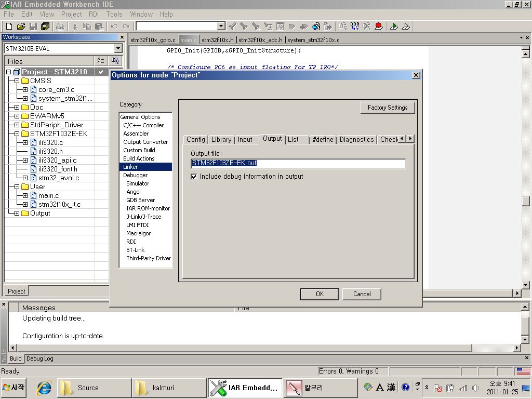This screenshot has height=399, width=532.
Task: Click Messages pane horizontal scrollbar left arrow
Action: pyautogui.click(x=12, y=348)
